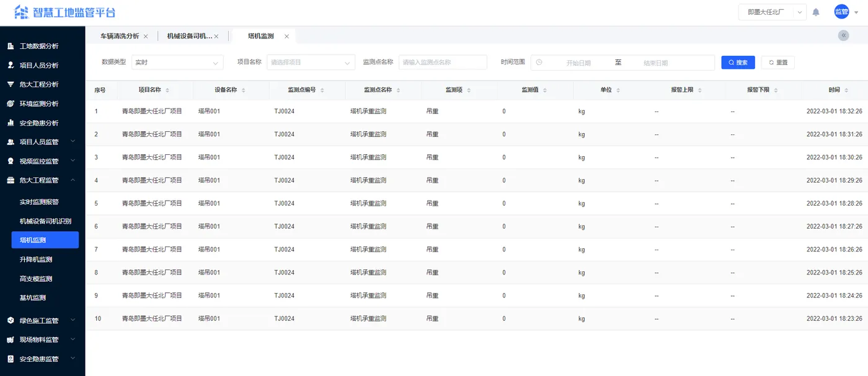Collapse the tab bar using the double-arrow icon
Image resolution: width=868 pixels, height=376 pixels.
(x=843, y=36)
